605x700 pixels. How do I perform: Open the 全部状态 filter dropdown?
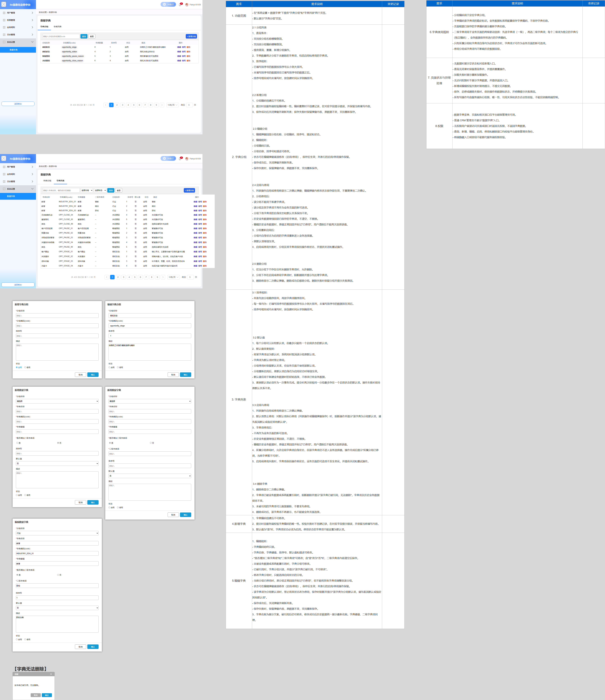point(100,190)
